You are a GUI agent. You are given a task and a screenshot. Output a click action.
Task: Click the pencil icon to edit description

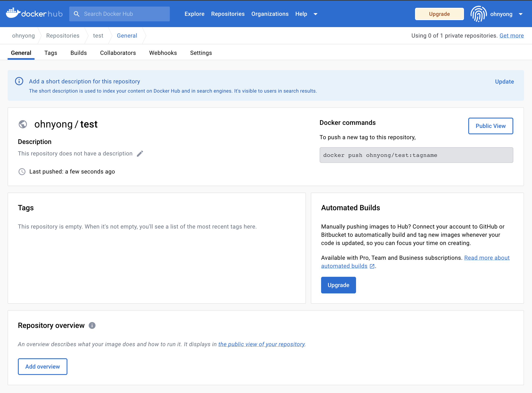(140, 154)
